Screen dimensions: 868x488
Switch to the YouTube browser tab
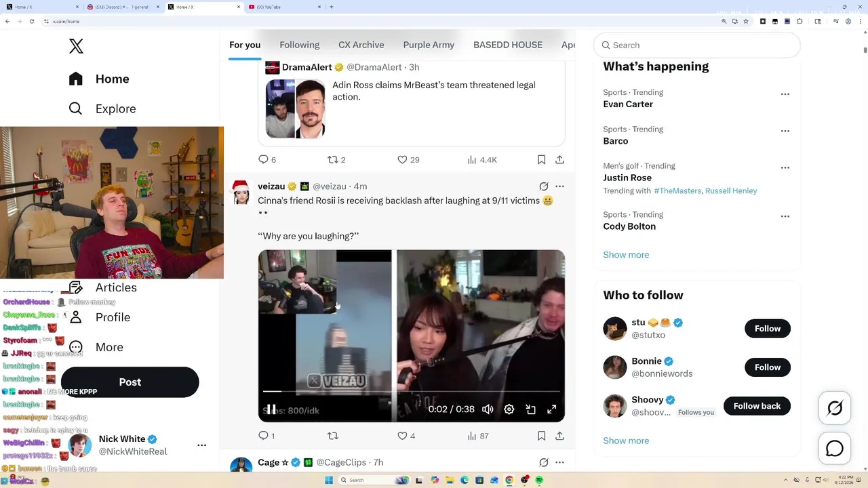284,7
